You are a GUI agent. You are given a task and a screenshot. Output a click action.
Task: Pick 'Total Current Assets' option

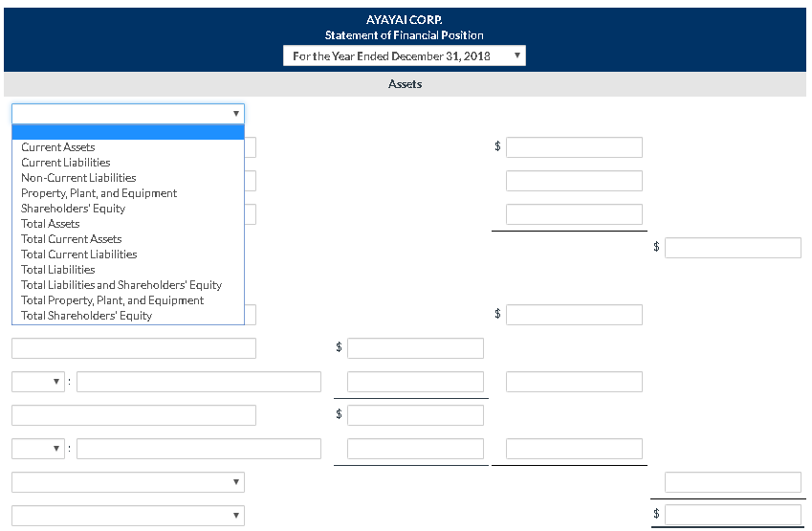127,239
